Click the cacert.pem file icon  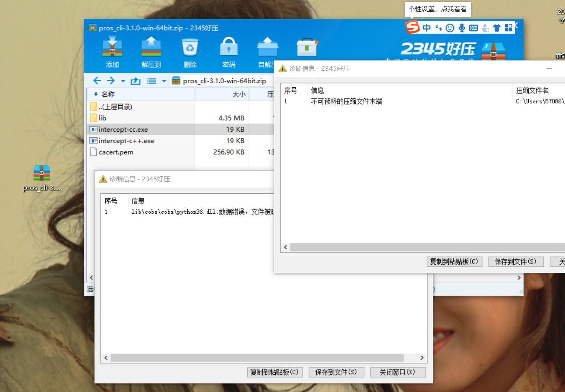tap(94, 152)
